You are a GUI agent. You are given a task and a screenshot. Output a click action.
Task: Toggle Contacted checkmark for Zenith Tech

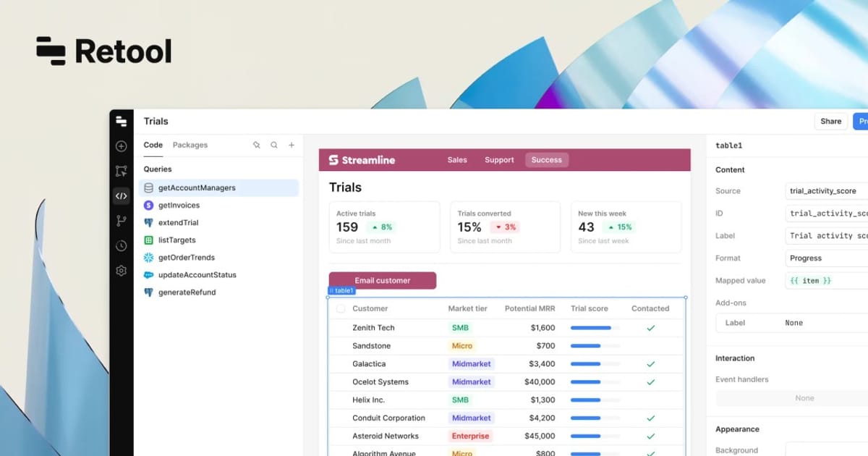click(x=650, y=328)
